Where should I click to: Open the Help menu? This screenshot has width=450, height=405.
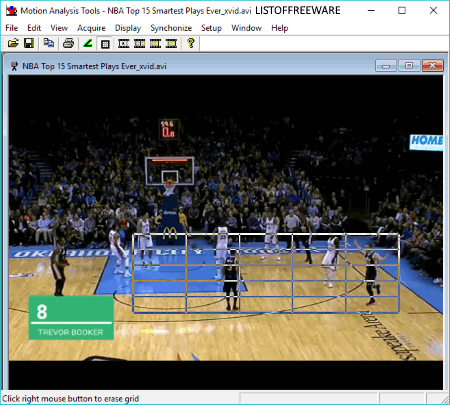[280, 28]
